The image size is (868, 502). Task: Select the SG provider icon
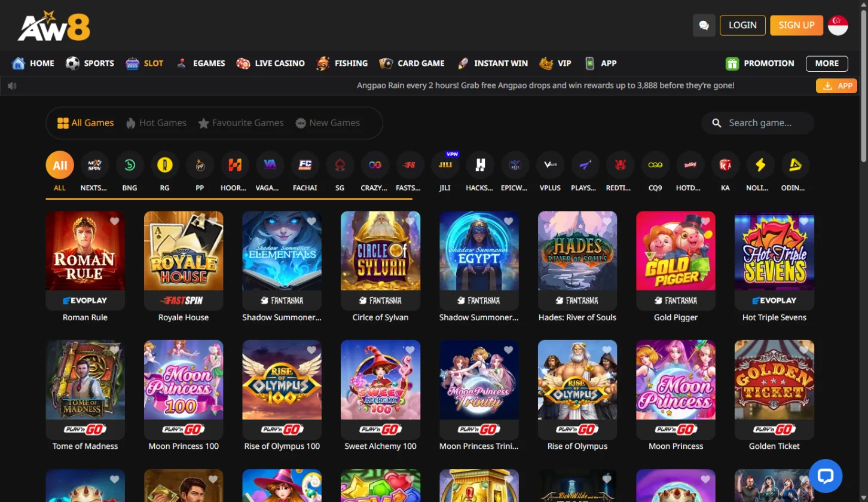click(340, 165)
